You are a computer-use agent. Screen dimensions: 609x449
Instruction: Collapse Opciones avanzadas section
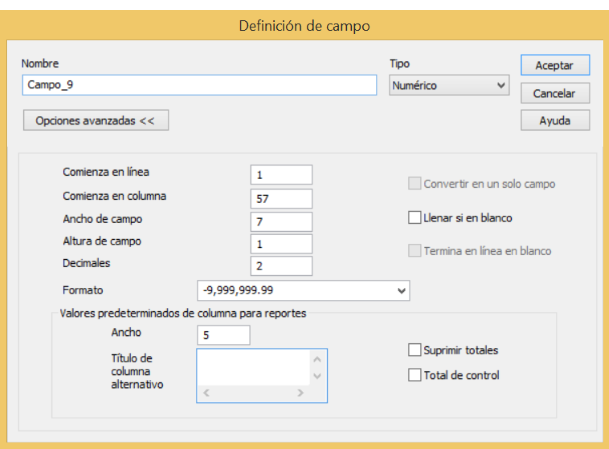[95, 120]
